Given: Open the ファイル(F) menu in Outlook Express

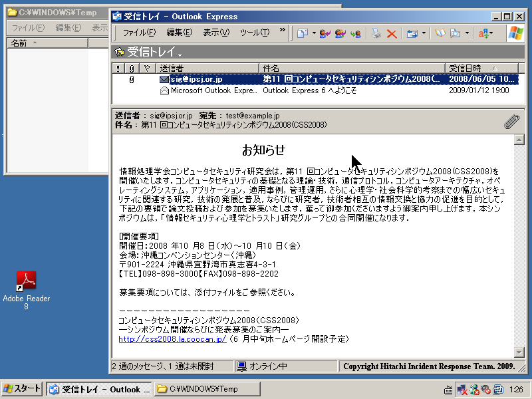Looking at the screenshot, I should pos(139,33).
